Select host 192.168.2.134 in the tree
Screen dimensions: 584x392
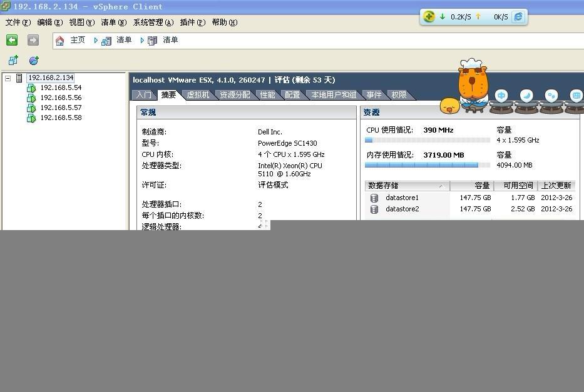[51, 78]
